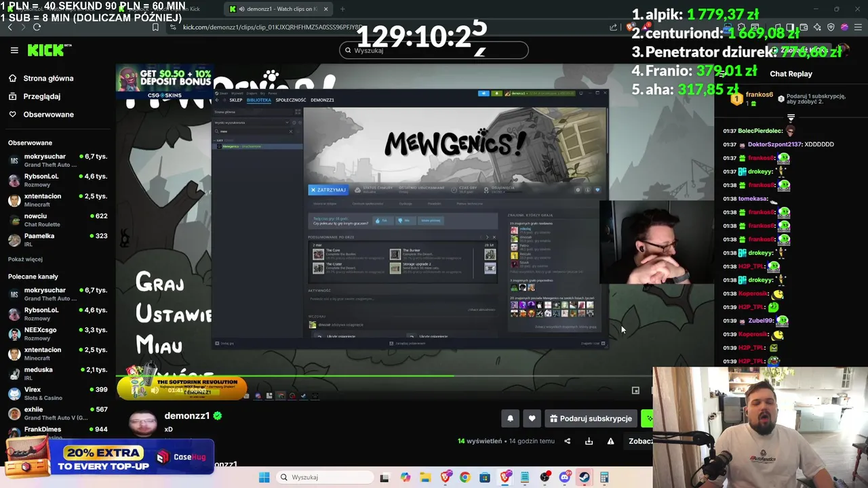Open nowciu's Chat Roulette channel
This screenshot has width=868, height=488.
coord(58,220)
